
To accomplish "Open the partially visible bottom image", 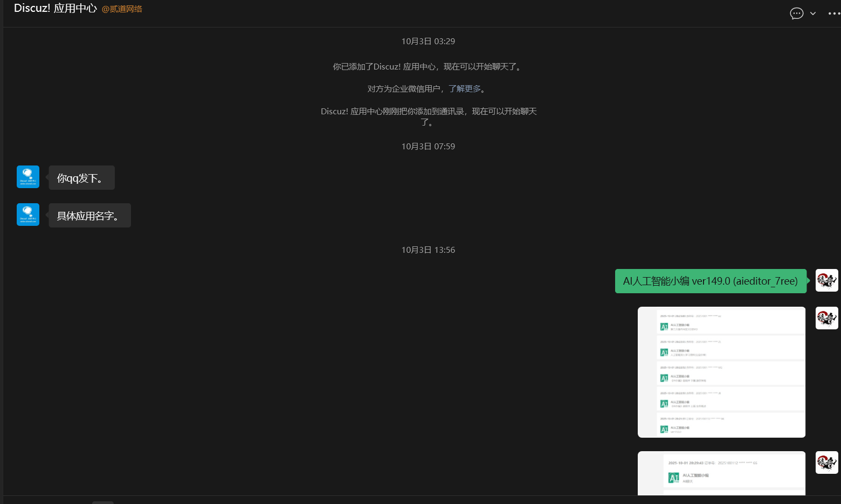I will click(721, 473).
